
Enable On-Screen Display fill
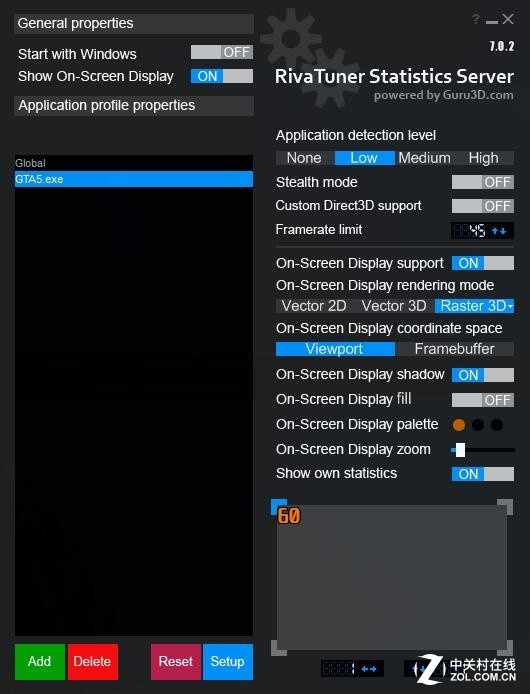(x=483, y=400)
